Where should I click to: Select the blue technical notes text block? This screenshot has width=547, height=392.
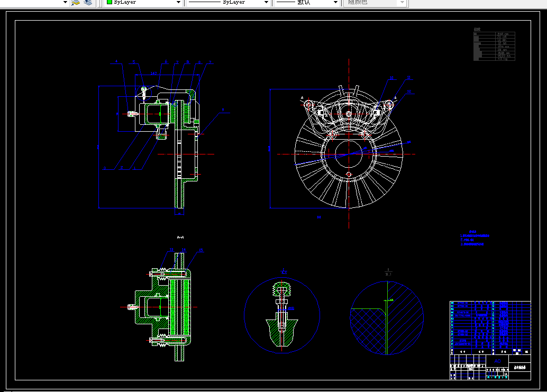pos(475,238)
